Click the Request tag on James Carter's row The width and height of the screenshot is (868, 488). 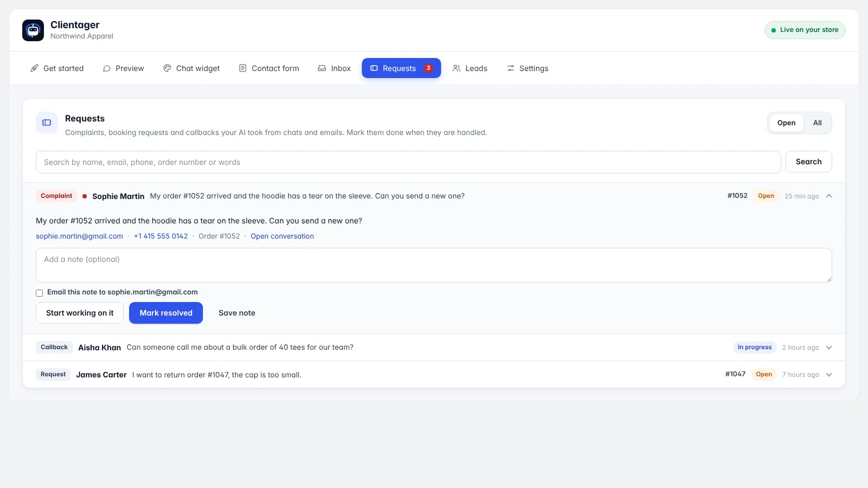(53, 375)
